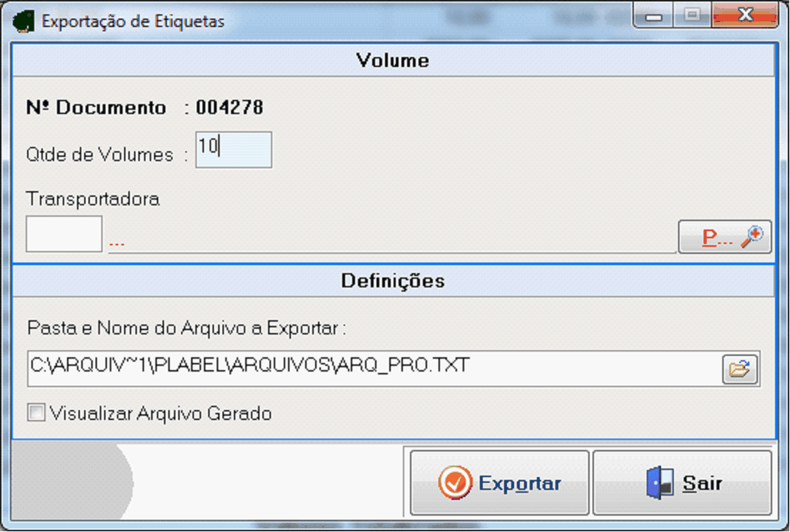Viewport: 790px width, 532px height.
Task: Click the Sair exit button
Action: [x=682, y=483]
